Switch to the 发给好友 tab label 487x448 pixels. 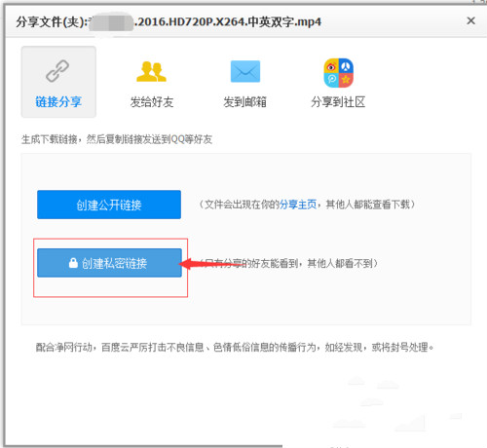tap(152, 102)
